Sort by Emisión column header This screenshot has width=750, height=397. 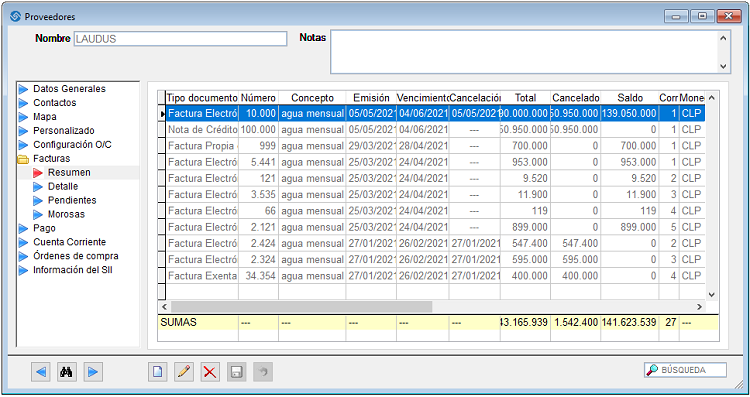pos(371,98)
